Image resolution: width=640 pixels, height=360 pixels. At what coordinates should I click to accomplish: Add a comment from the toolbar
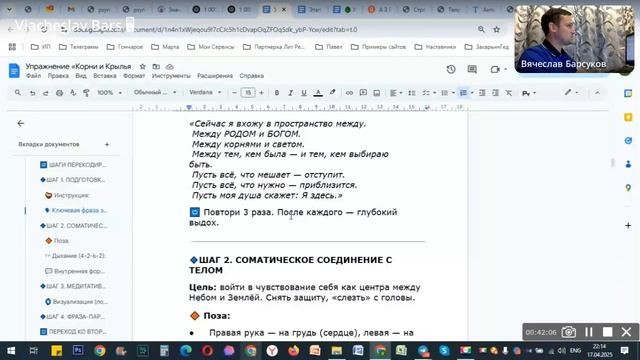[363, 93]
